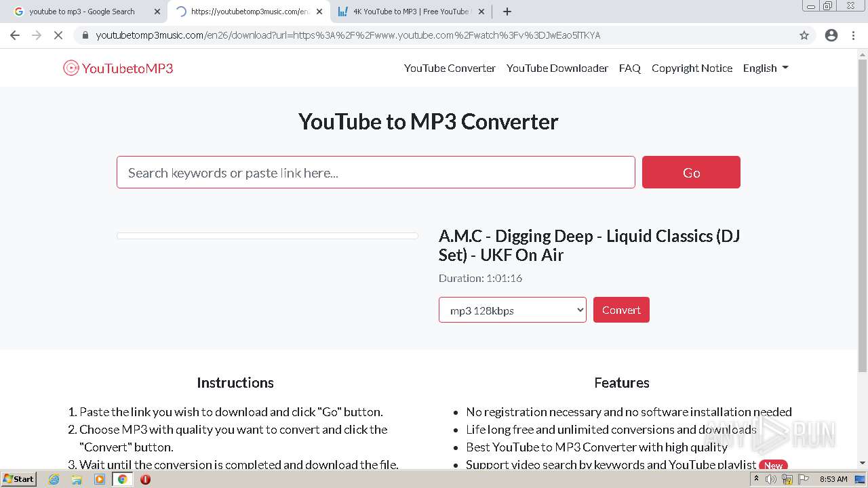This screenshot has width=868, height=488.
Task: Click the site padlock icon
Action: coord(85,35)
